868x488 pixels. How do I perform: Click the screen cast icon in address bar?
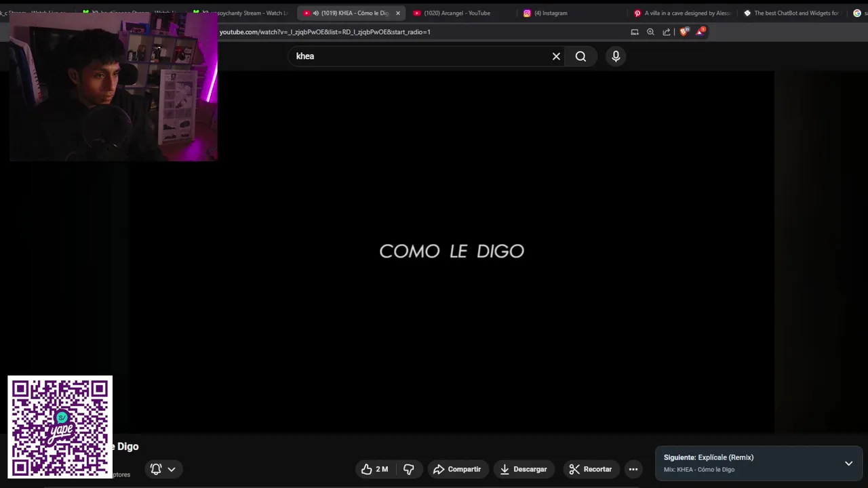click(x=635, y=32)
